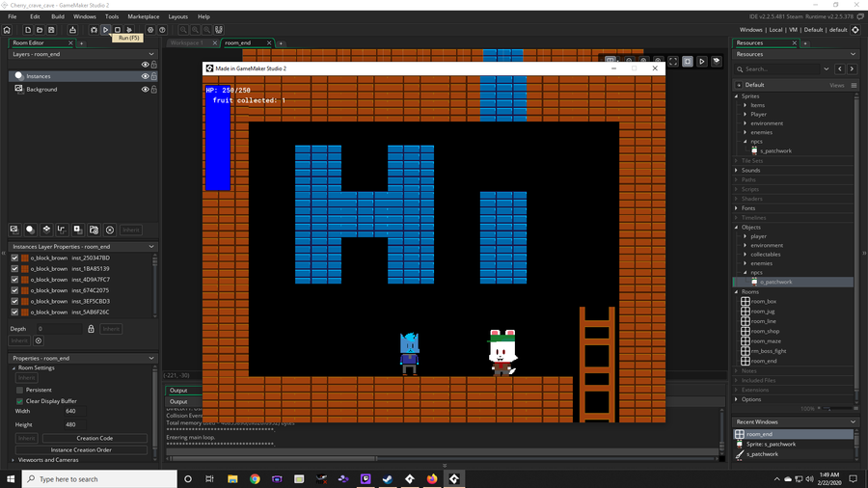
Task: Open search filter dropdown in Resources
Action: (826, 69)
